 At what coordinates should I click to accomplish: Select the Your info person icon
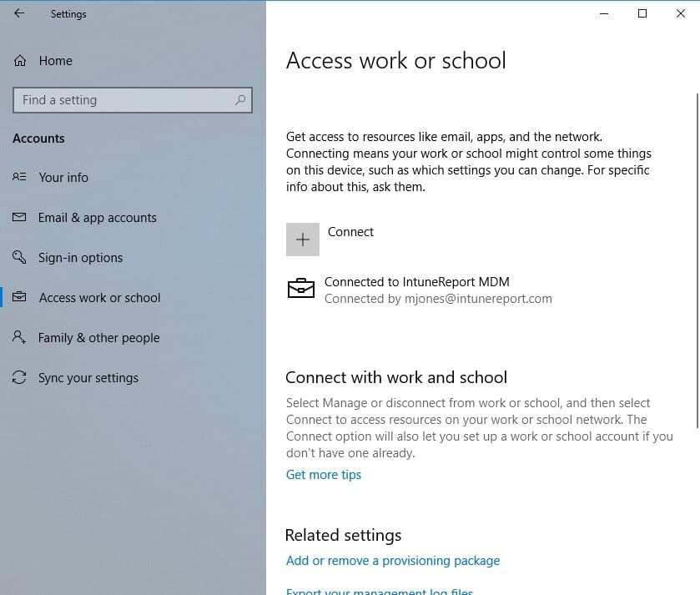(18, 177)
